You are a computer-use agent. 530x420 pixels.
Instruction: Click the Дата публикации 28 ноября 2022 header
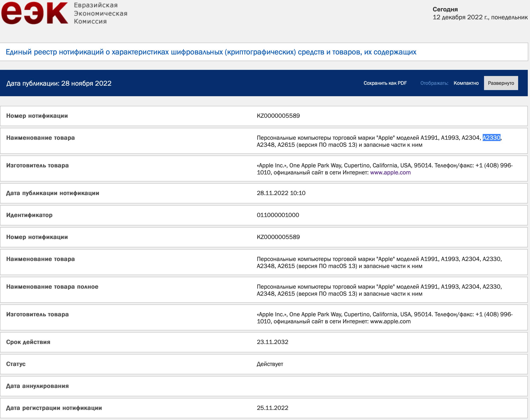pyautogui.click(x=59, y=83)
